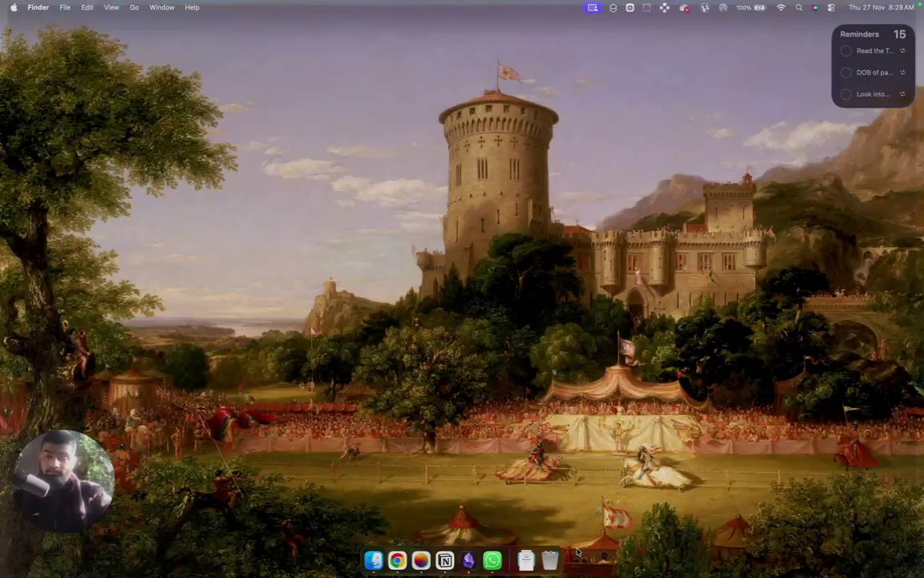Click the "DOB of pa..." reminder text
Image resolution: width=924 pixels, height=578 pixels.
pyautogui.click(x=874, y=72)
